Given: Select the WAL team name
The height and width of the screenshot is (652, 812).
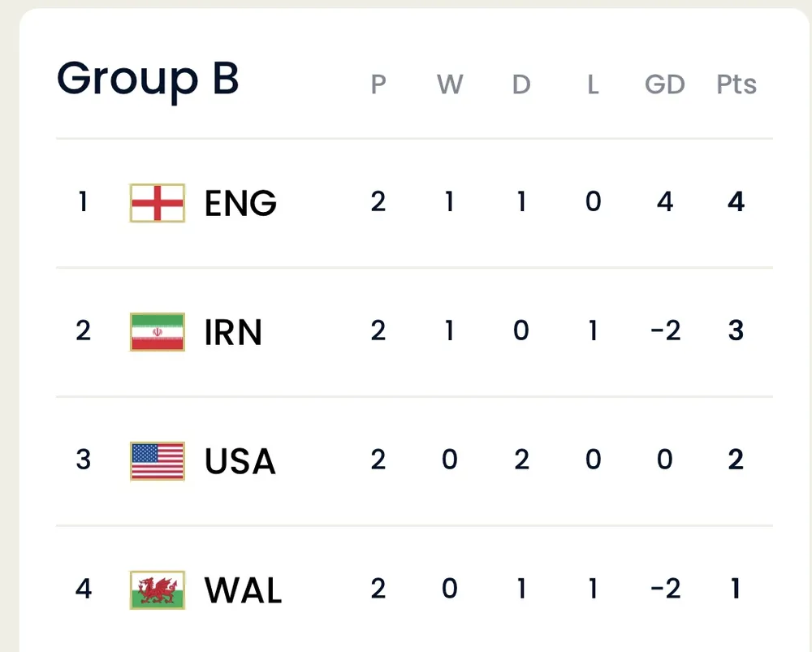Looking at the screenshot, I should coord(243,590).
